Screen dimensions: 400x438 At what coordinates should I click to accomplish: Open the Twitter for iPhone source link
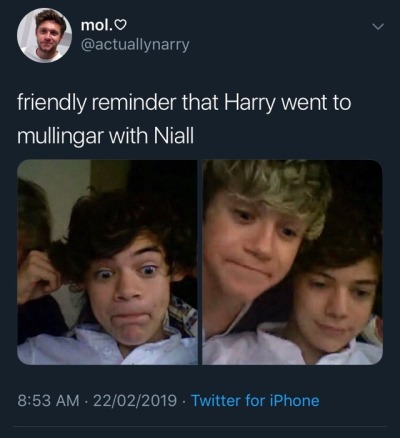pos(255,400)
